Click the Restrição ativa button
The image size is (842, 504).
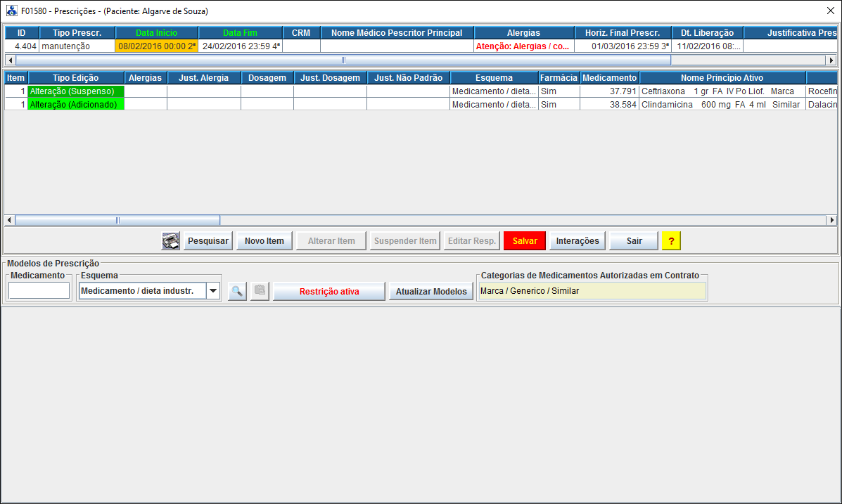(x=329, y=292)
